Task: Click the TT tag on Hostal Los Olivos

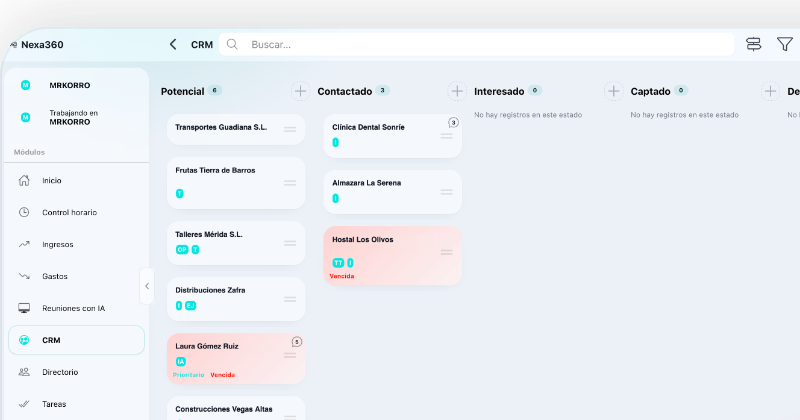Action: click(x=338, y=263)
